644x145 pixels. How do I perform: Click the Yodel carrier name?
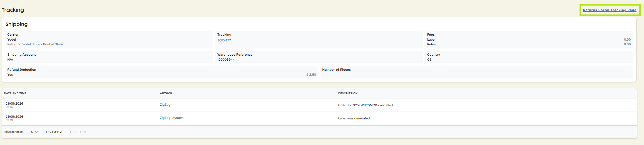point(12,40)
